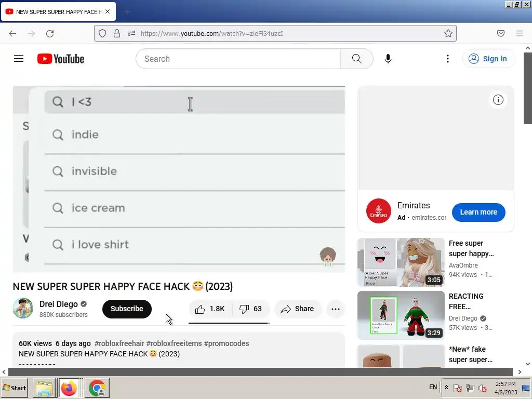Show hidden tray icons arrow
532x399 pixels.
446,388
